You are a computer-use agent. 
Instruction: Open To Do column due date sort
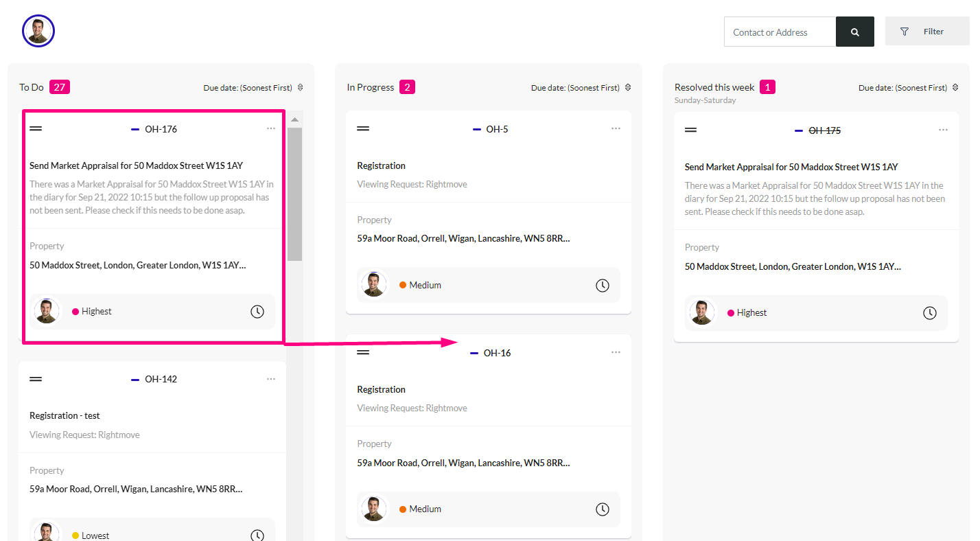click(x=253, y=88)
